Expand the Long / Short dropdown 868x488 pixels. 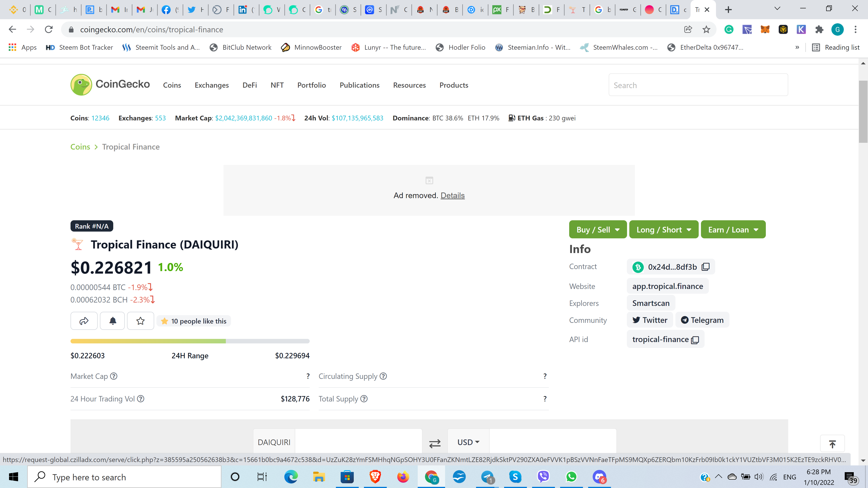663,230
